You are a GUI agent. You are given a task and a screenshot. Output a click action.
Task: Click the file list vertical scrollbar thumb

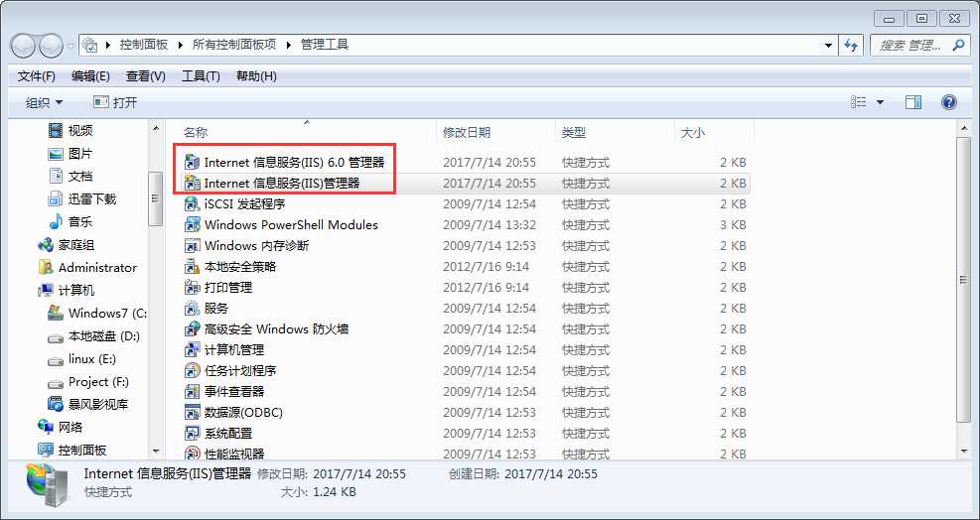(x=963, y=280)
